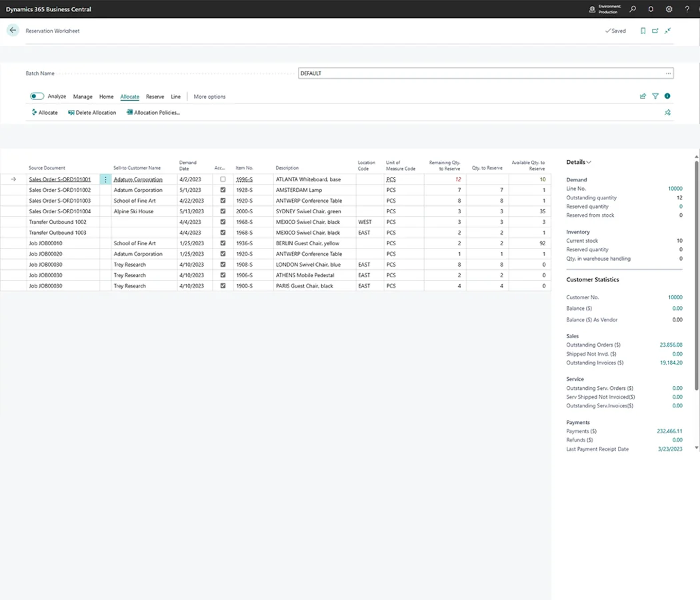Open Outstanding Orders value 23,856.08
The width and height of the screenshot is (700, 600).
pyautogui.click(x=671, y=345)
